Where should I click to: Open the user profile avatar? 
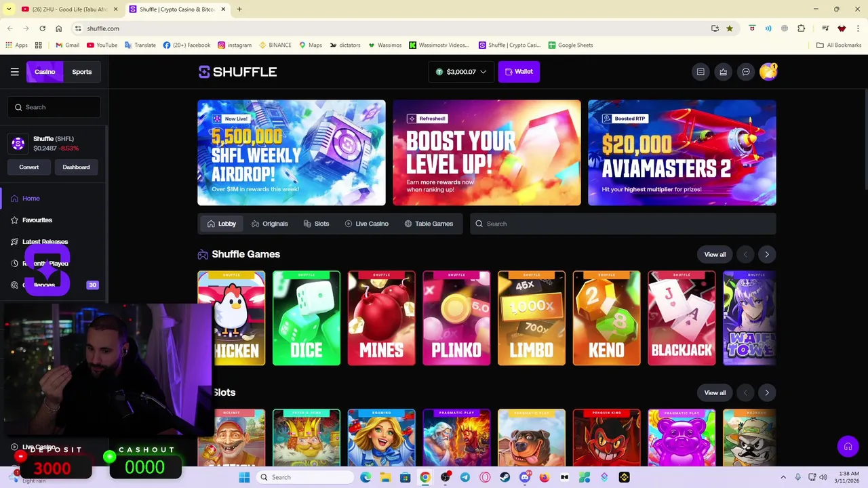click(768, 72)
